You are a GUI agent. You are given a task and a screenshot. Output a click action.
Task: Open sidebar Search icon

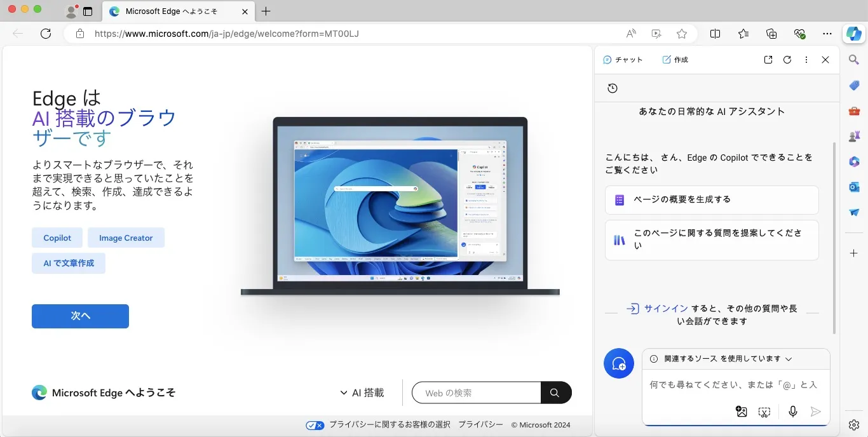[854, 60]
